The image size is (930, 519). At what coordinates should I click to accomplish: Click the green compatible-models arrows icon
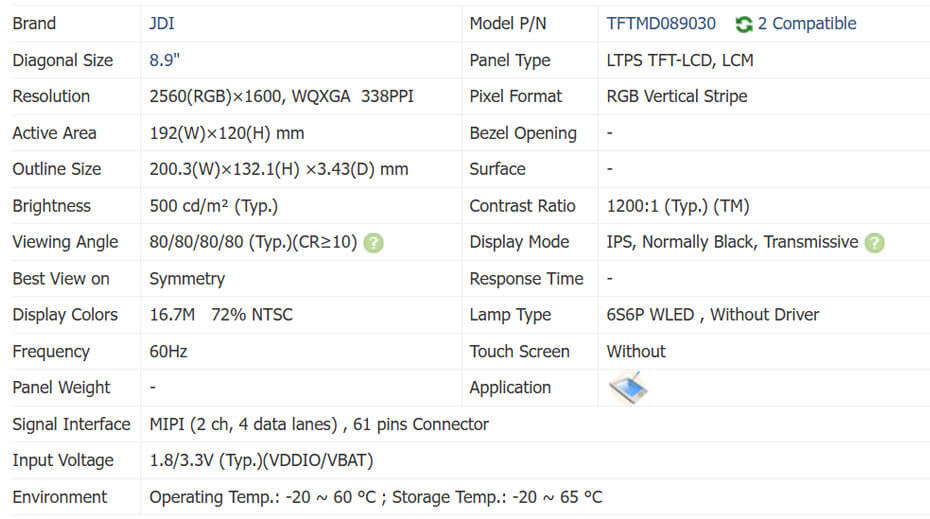pyautogui.click(x=743, y=24)
